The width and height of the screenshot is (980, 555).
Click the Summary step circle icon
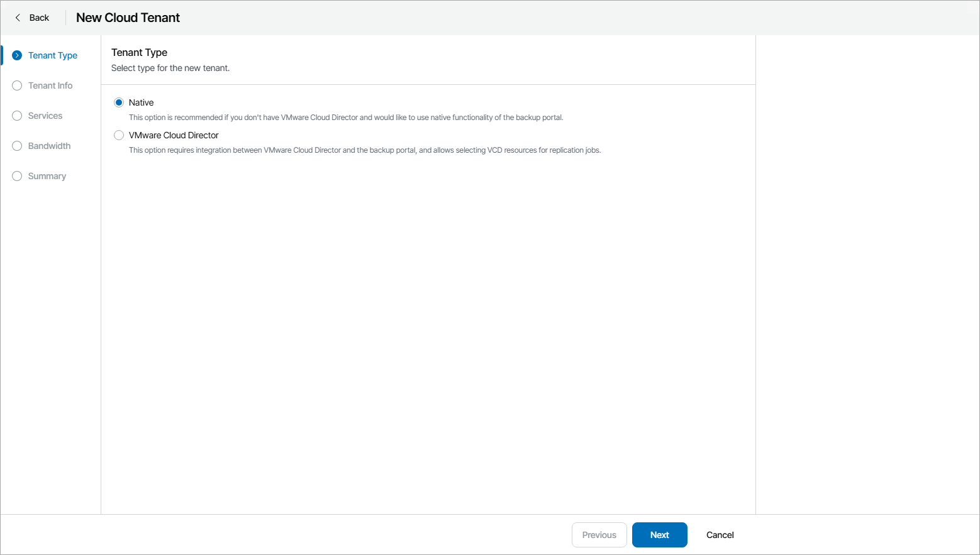coord(16,176)
